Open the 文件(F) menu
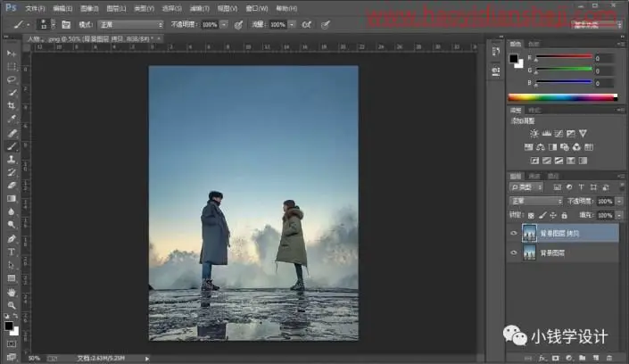Screen dimensions: 629x364 35,8
